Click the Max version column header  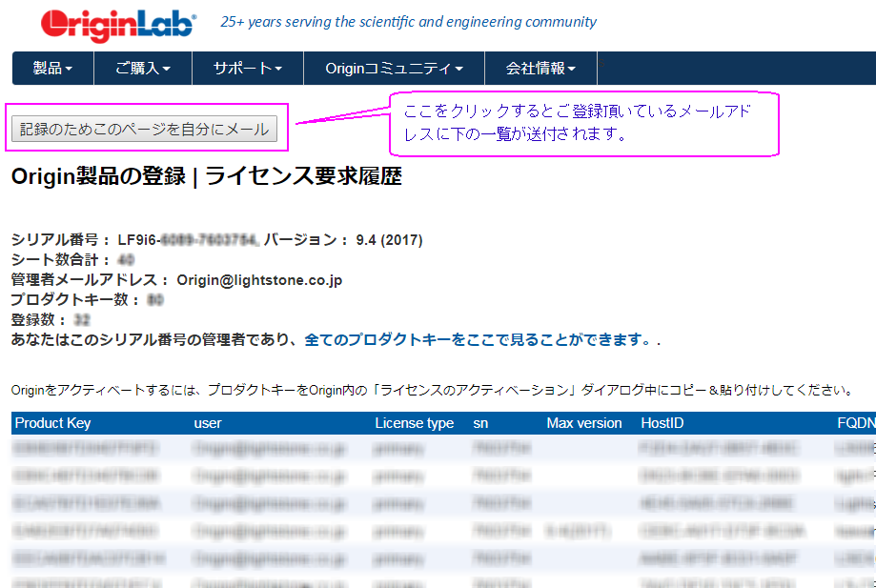(583, 423)
